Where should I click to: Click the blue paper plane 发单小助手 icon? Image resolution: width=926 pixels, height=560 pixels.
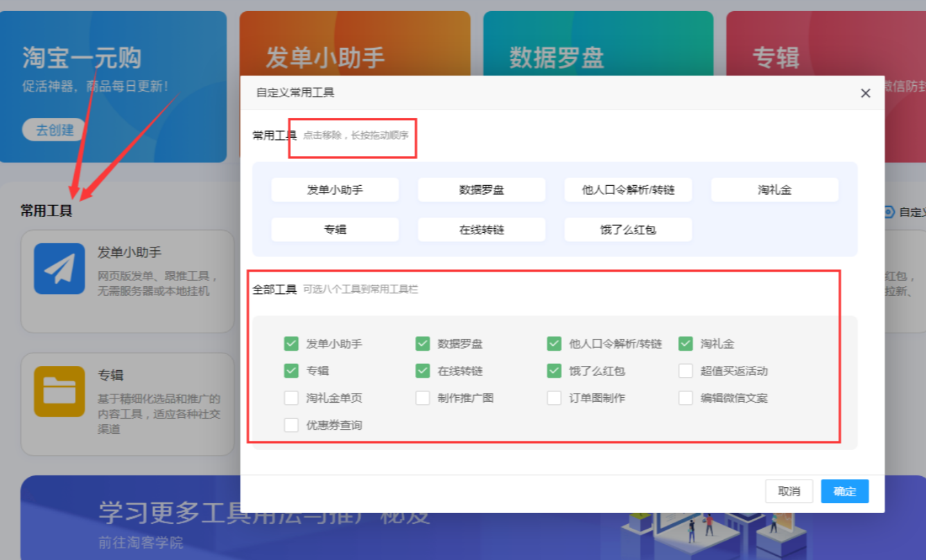point(60,269)
